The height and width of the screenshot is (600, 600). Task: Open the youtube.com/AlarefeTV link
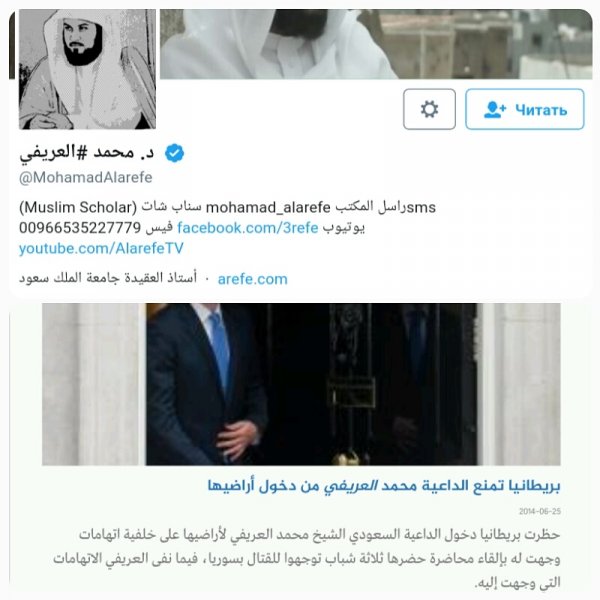pos(101,248)
